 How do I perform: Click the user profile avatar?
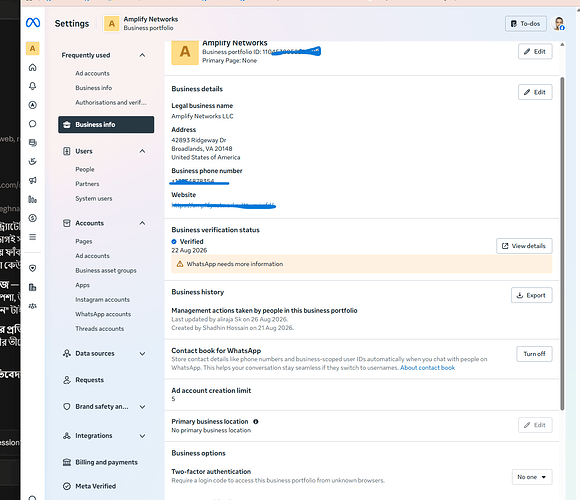coord(559,23)
